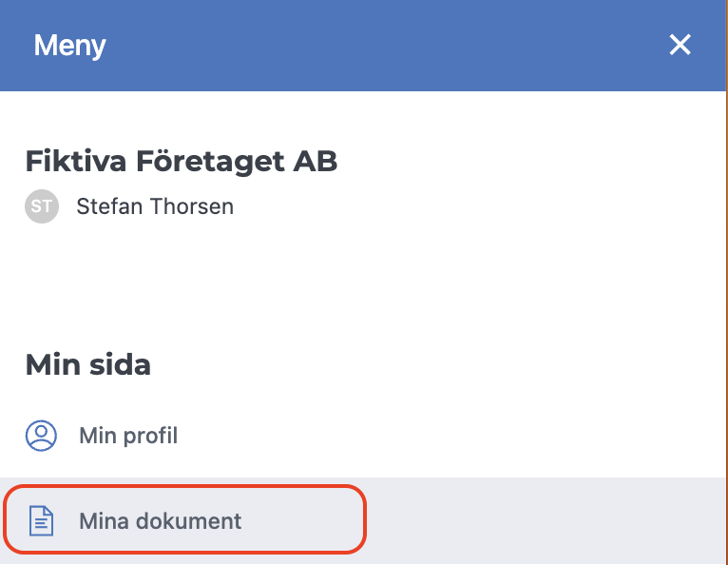The width and height of the screenshot is (728, 565).
Task: Click the Fiktiva Företaget AB company heading
Action: [x=181, y=162]
